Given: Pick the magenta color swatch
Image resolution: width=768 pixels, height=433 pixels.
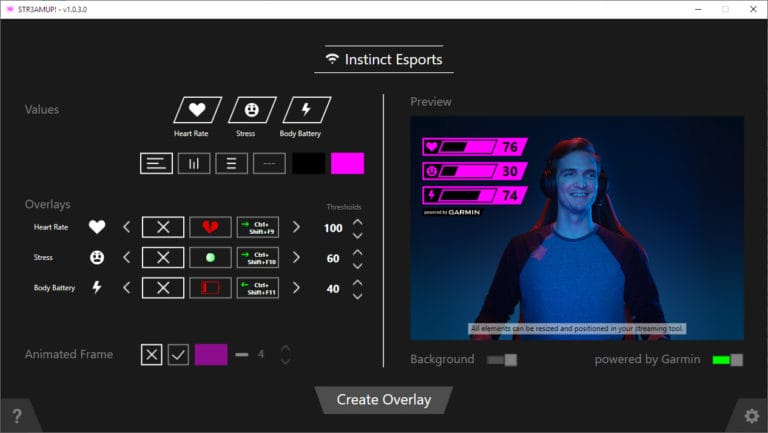Looking at the screenshot, I should (347, 163).
